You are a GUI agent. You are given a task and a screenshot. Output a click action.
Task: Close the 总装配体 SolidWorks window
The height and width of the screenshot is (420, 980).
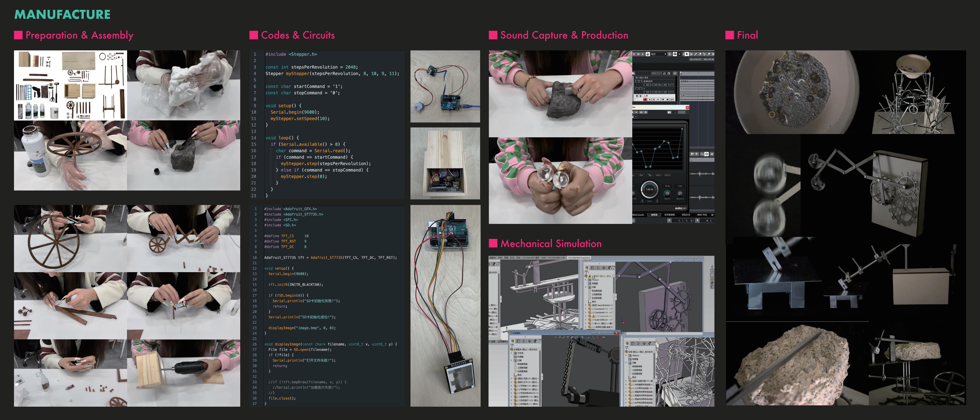click(617, 333)
